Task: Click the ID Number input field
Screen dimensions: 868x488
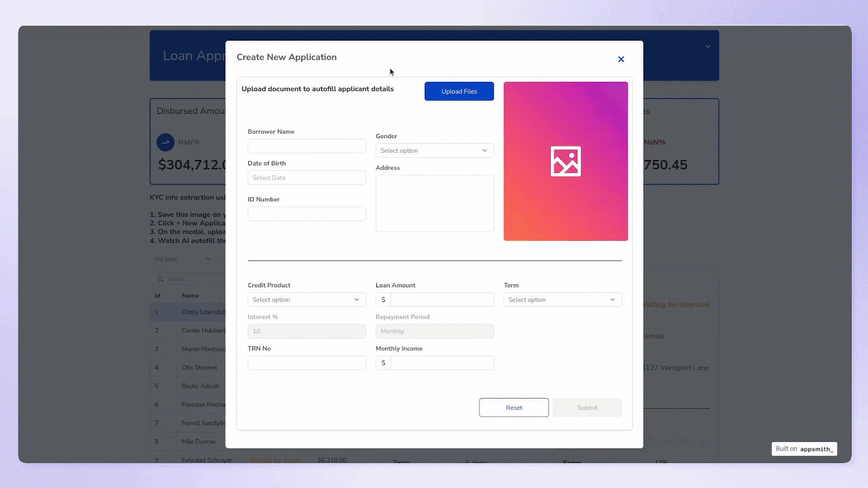Action: [x=307, y=214]
